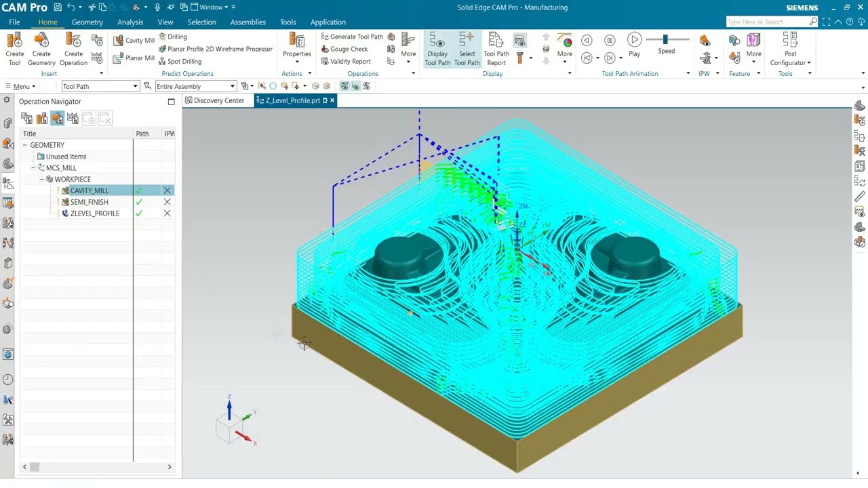Toggle Select Tool Path
The width and height of the screenshot is (868, 488).
pos(467,49)
